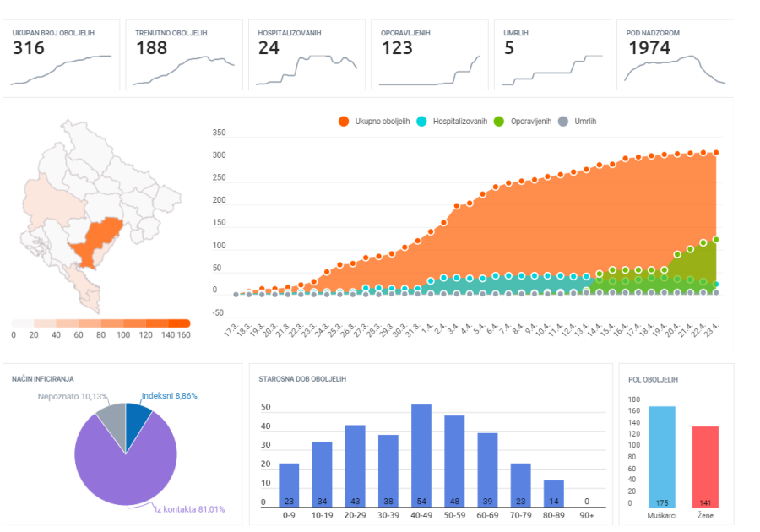Screen dimensions: 760x532
Task: Click the Nepoznato 10,13% label
Action: [73, 396]
